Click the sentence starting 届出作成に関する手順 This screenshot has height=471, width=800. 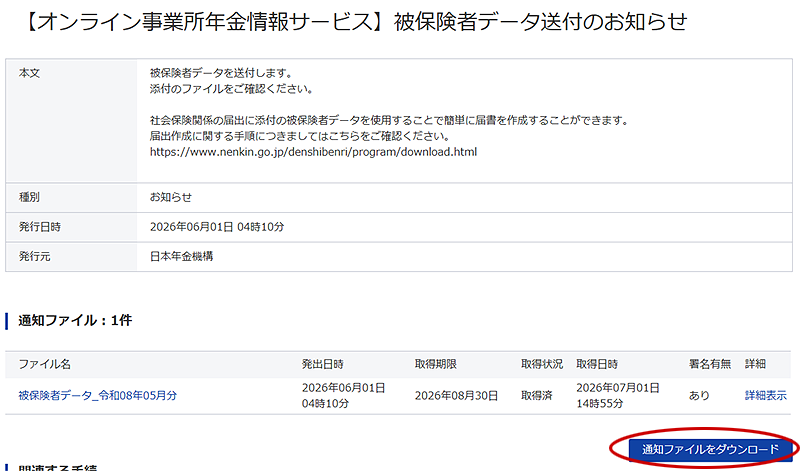click(300, 137)
